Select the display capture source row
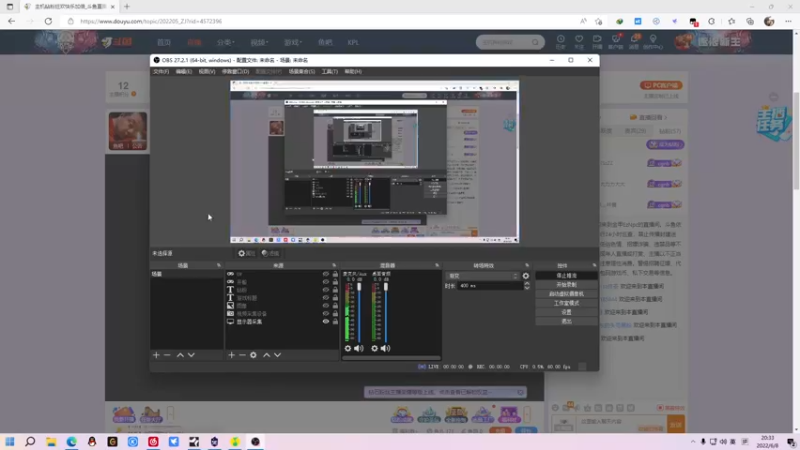Image resolution: width=800 pixels, height=450 pixels. (x=282, y=321)
